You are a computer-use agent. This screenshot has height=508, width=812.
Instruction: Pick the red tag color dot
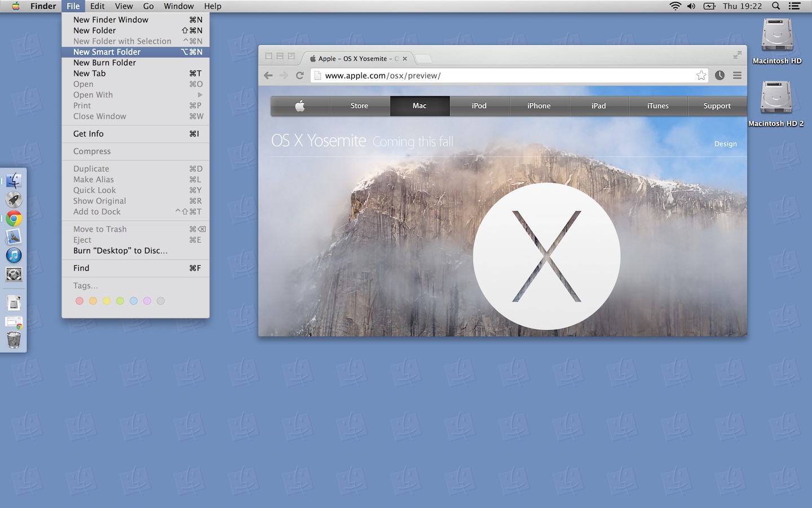80,301
